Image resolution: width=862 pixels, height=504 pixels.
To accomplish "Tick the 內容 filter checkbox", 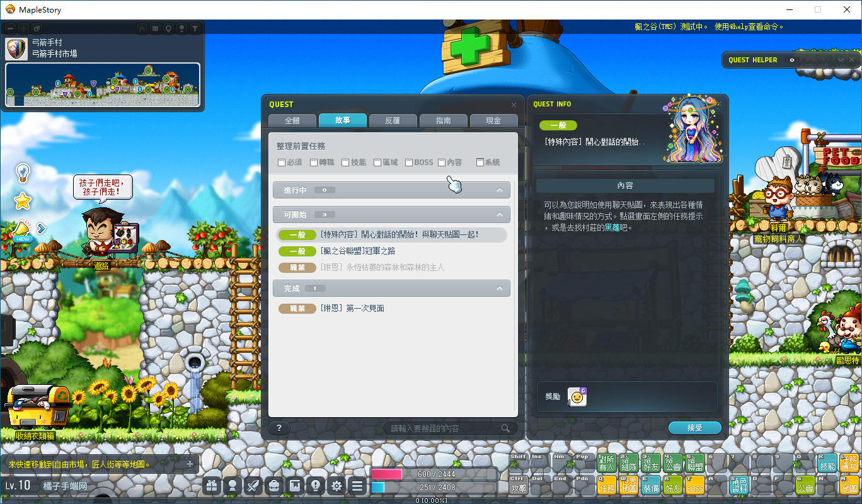I will coord(442,163).
